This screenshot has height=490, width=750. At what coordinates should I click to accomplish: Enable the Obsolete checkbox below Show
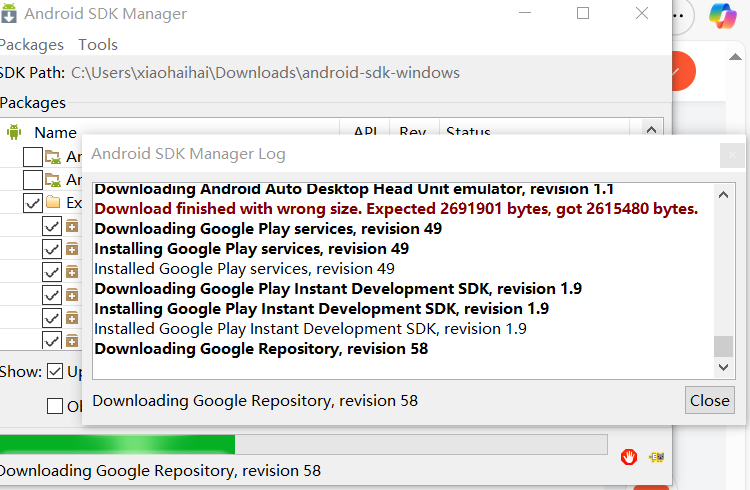[55, 406]
